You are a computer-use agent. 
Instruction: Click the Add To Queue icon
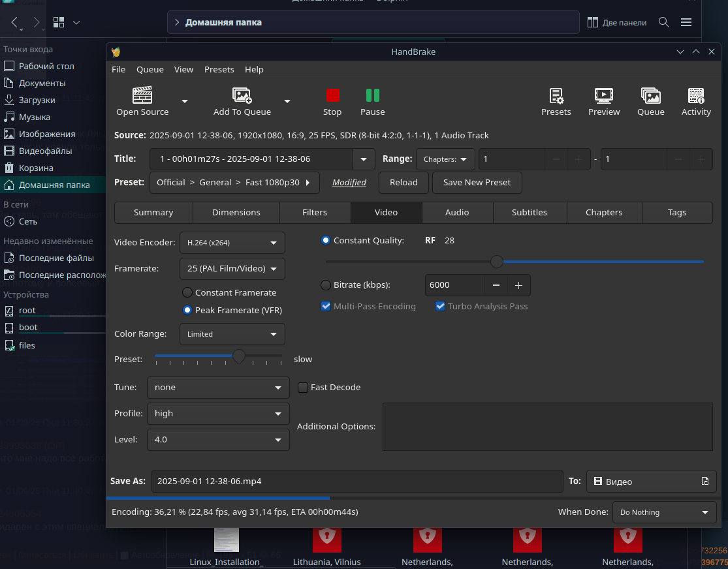click(x=242, y=95)
